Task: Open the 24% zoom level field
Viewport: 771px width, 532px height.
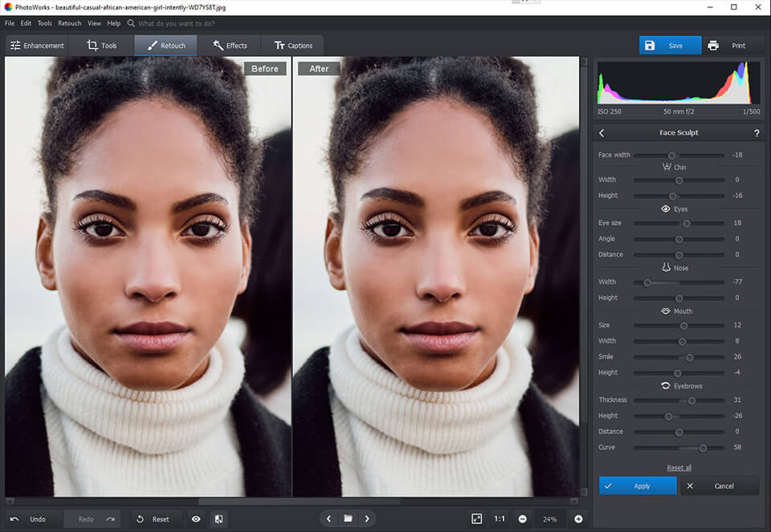Action: [550, 519]
